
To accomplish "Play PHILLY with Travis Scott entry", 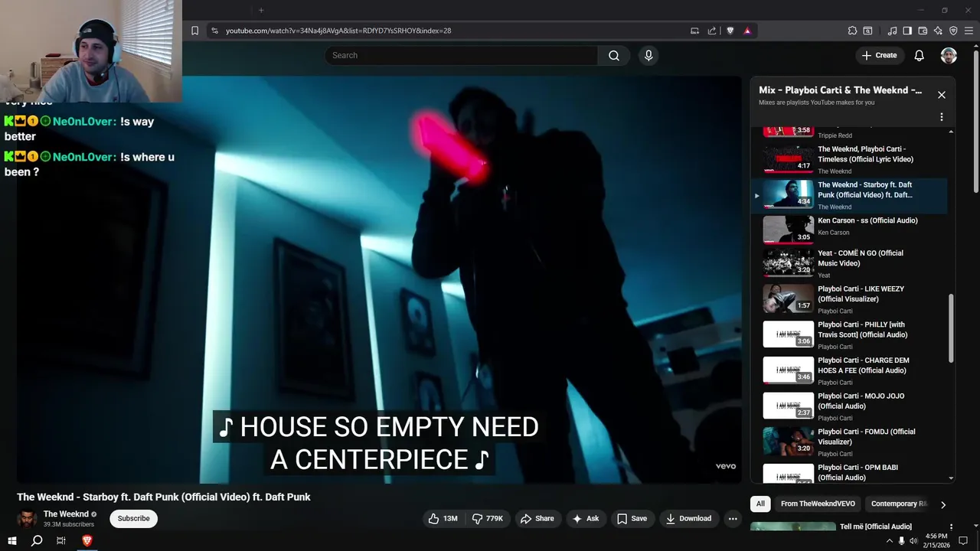I will point(848,334).
